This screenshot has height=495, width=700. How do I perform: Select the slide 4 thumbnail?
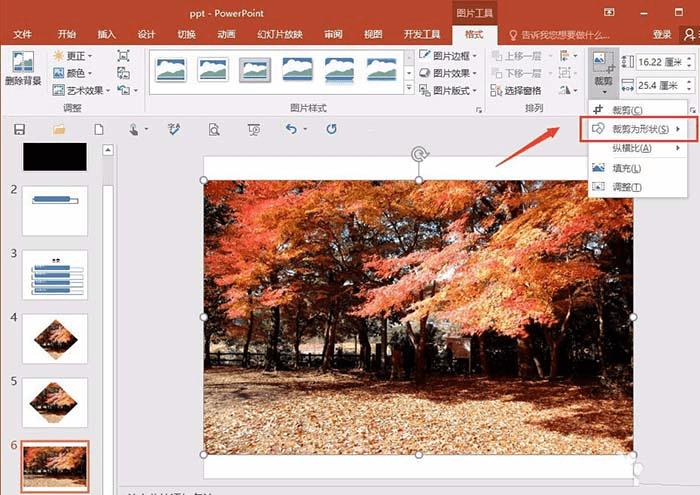click(55, 339)
